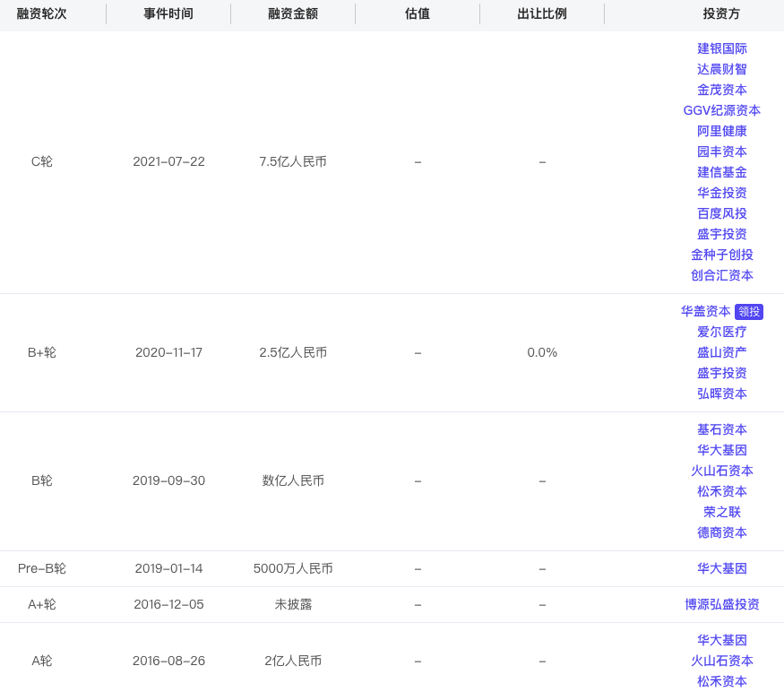This screenshot has height=692, width=784.
Task: Select the amount 2亿人民币
Action: (293, 661)
